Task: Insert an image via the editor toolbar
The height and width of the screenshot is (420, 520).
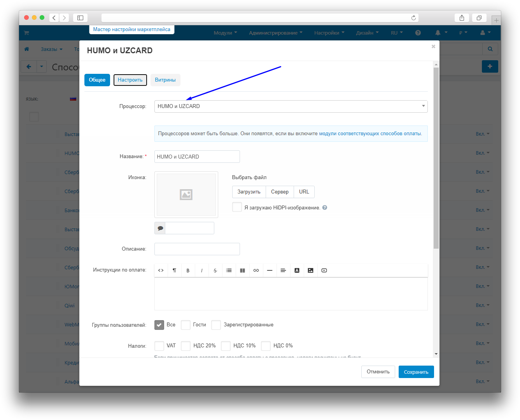Action: click(310, 270)
